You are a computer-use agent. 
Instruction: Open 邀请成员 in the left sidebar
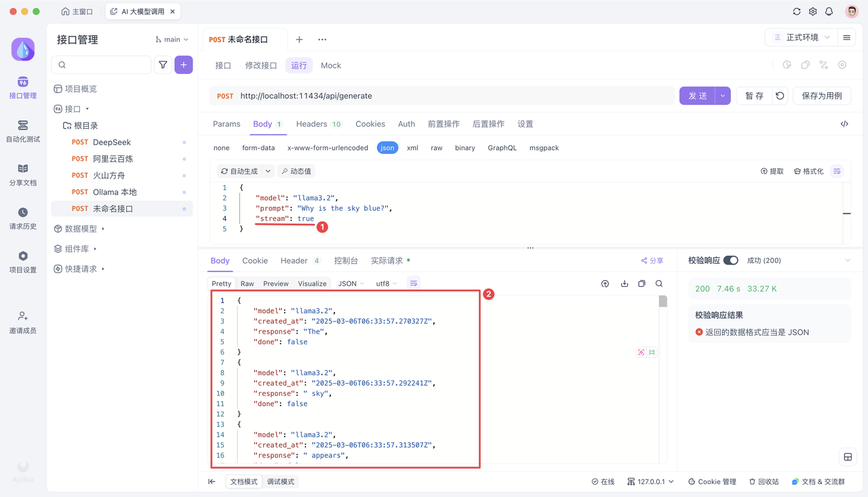(23, 322)
